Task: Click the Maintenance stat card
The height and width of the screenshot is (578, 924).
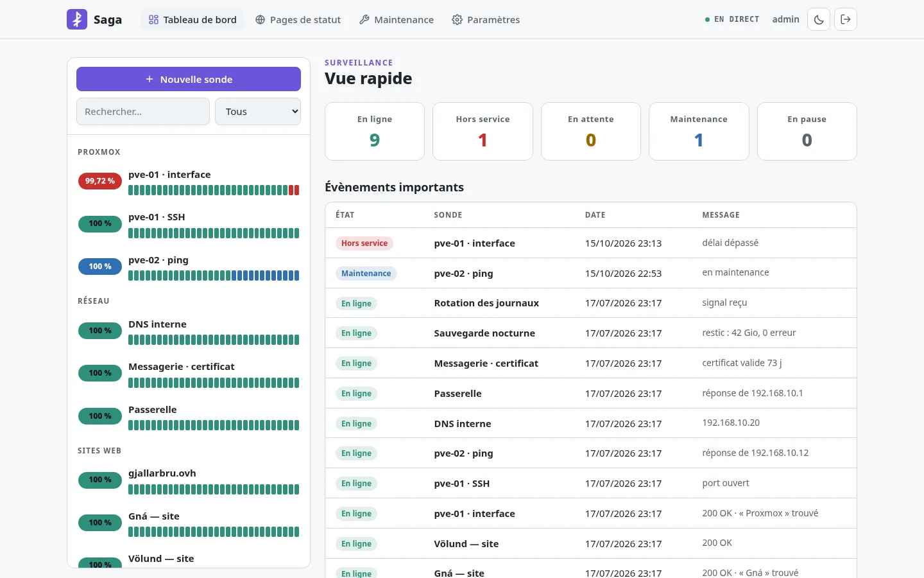Action: click(699, 131)
